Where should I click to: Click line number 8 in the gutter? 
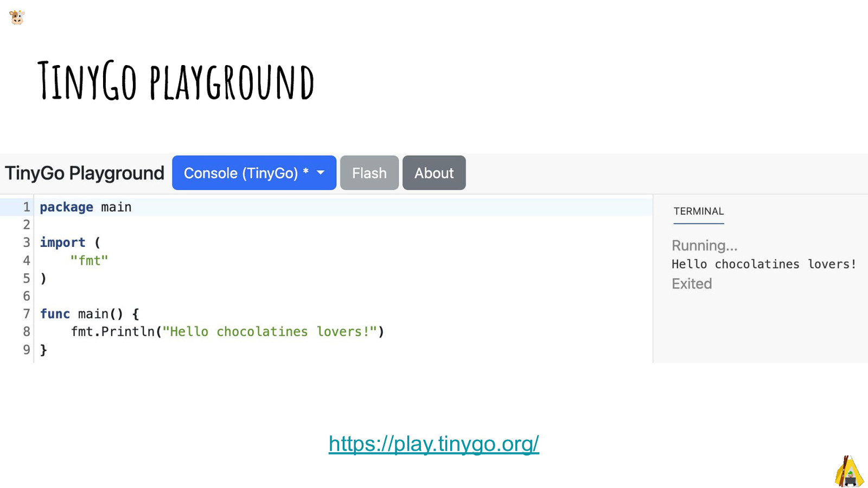point(26,332)
